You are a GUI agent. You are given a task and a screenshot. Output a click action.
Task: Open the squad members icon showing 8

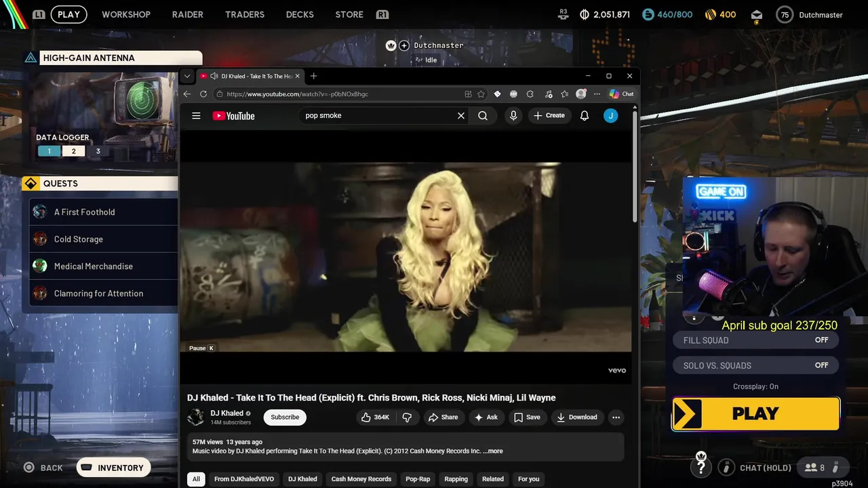[814, 468]
